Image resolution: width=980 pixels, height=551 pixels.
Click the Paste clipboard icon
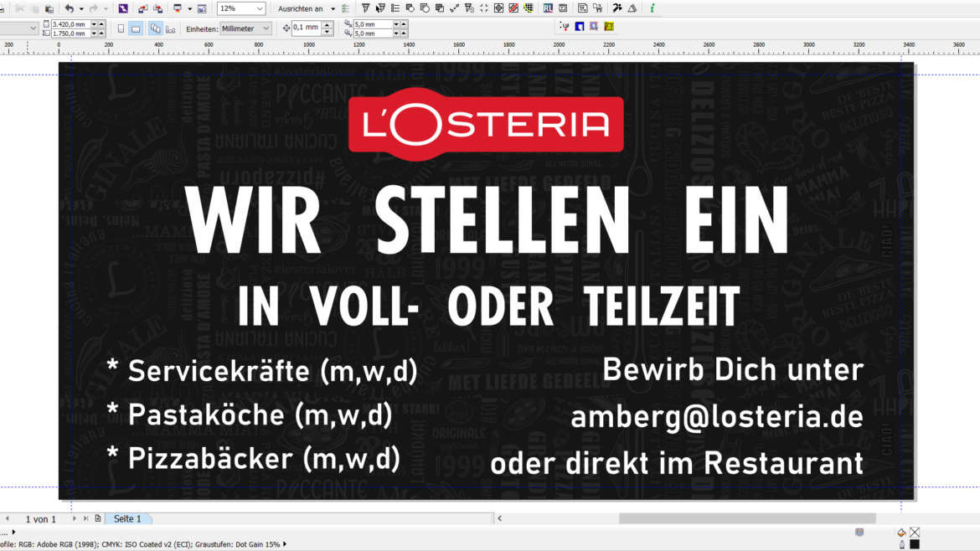tap(49, 8)
